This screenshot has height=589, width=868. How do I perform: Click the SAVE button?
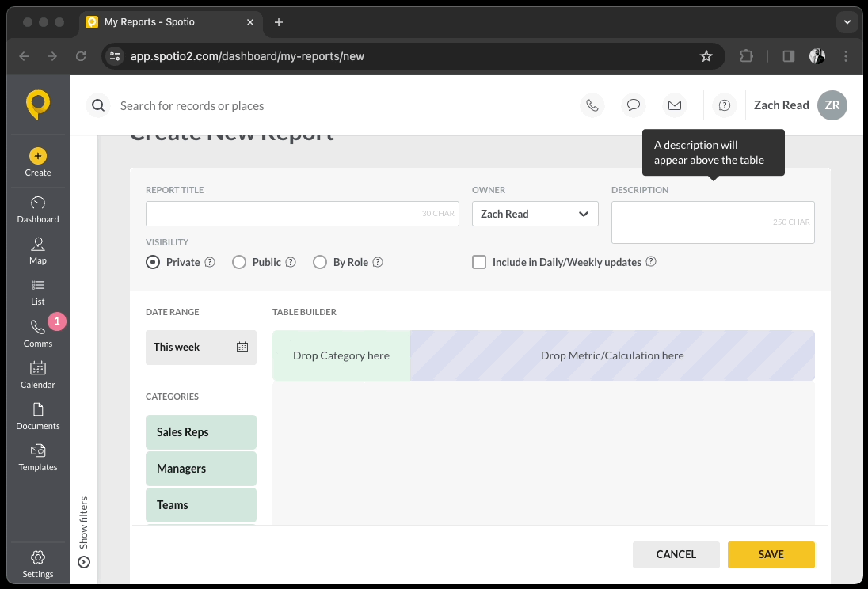[771, 555]
